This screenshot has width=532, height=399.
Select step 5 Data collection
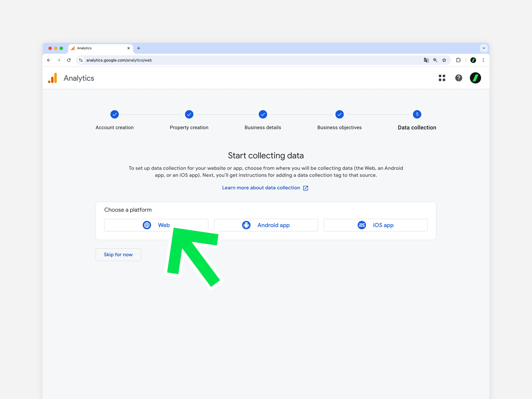417,120
